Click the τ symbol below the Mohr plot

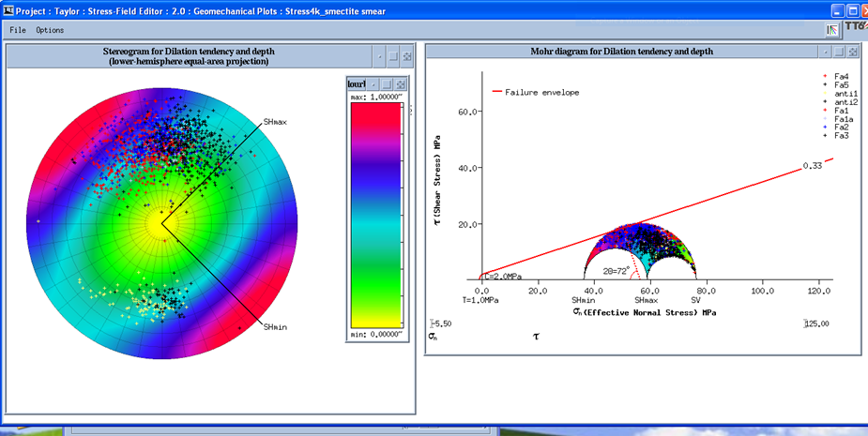point(536,336)
